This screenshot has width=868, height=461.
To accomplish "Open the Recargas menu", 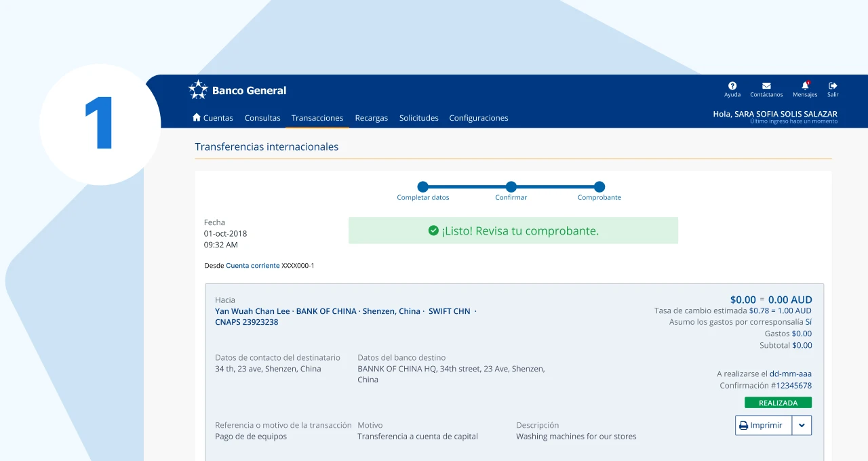I will tap(372, 118).
